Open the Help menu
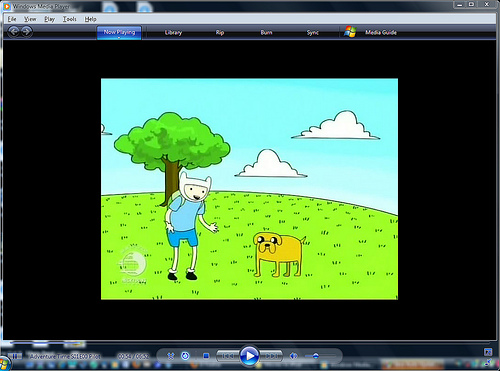Screen dimensions: 500x371 click(x=90, y=19)
